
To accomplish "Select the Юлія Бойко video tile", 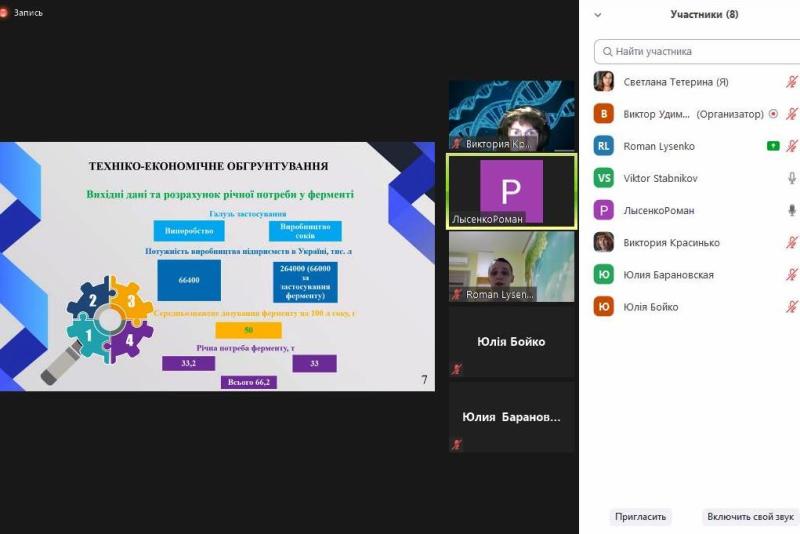I will [512, 342].
